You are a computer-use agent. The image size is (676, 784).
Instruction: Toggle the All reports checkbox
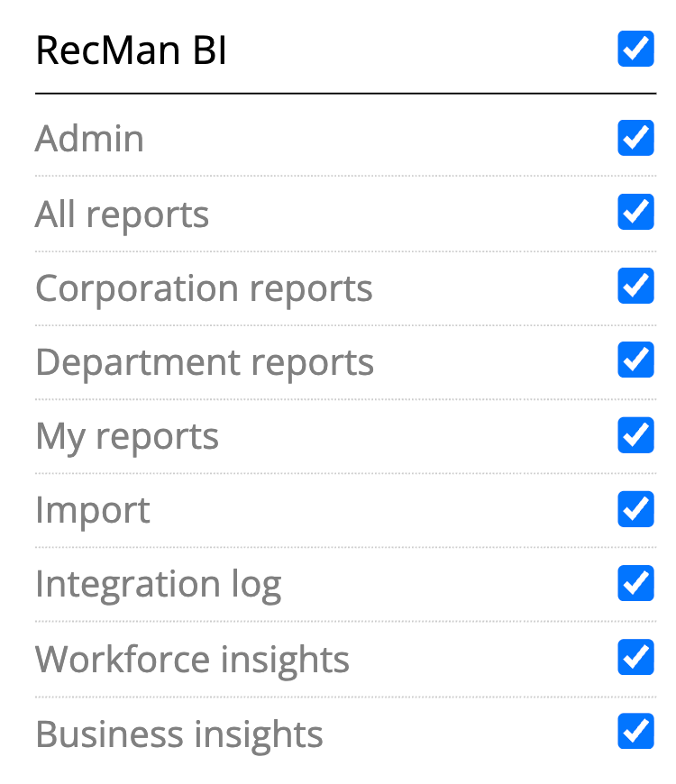(635, 212)
